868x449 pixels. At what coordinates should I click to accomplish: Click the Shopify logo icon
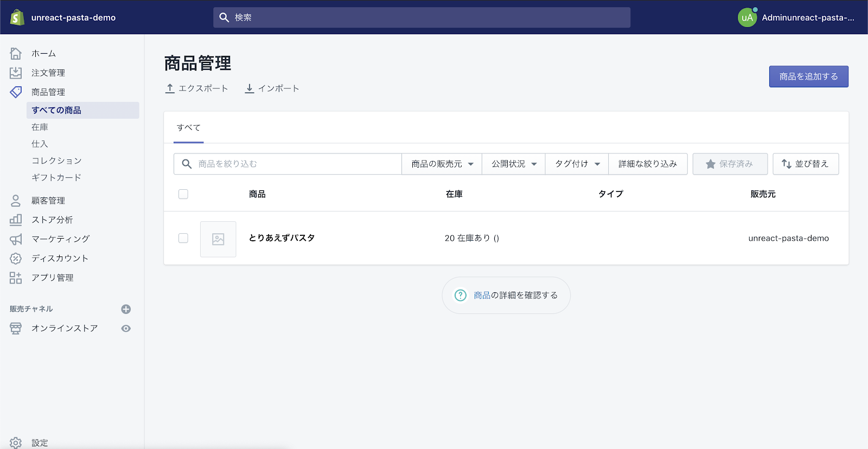(17, 17)
